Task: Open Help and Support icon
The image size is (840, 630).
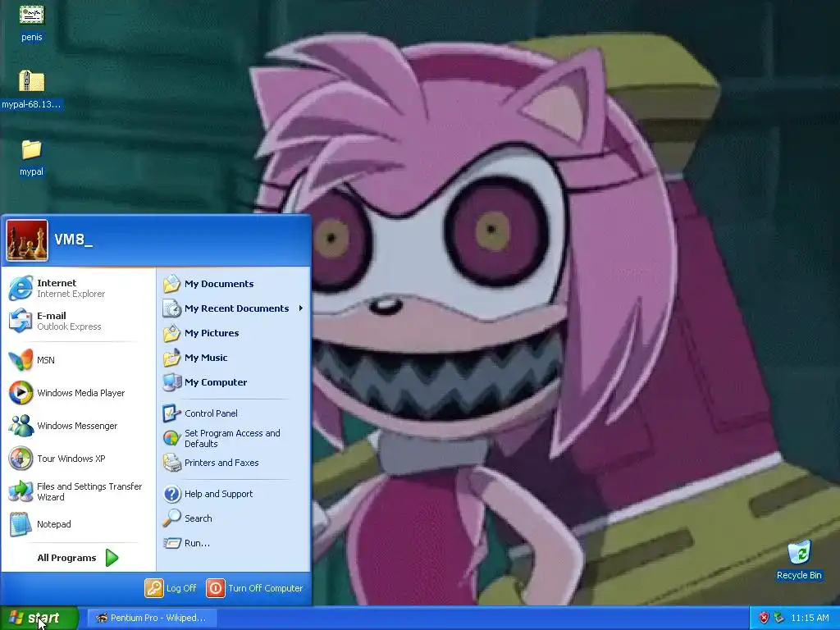Action: [x=172, y=493]
